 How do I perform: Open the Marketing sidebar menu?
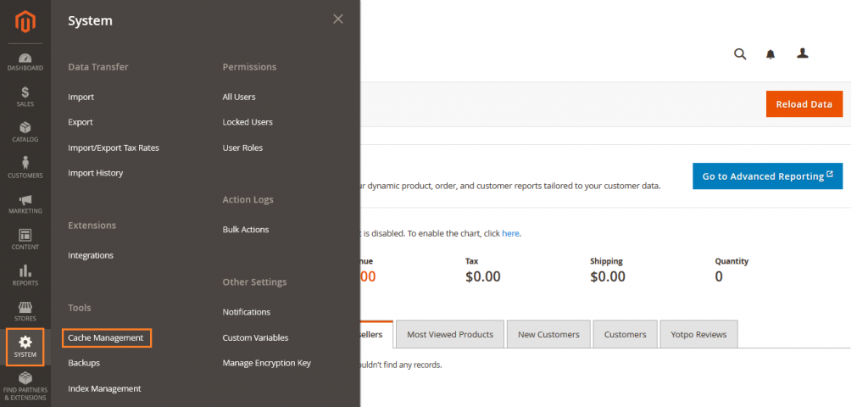[25, 204]
